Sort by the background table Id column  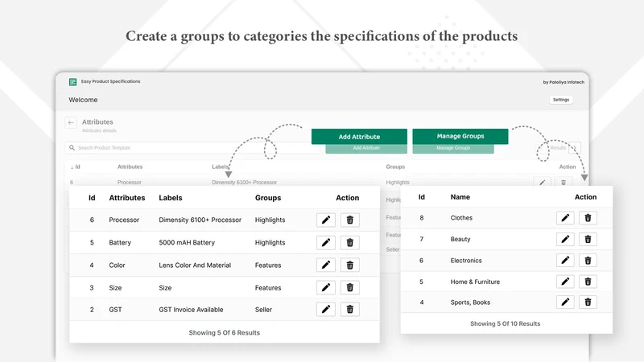[x=76, y=167]
